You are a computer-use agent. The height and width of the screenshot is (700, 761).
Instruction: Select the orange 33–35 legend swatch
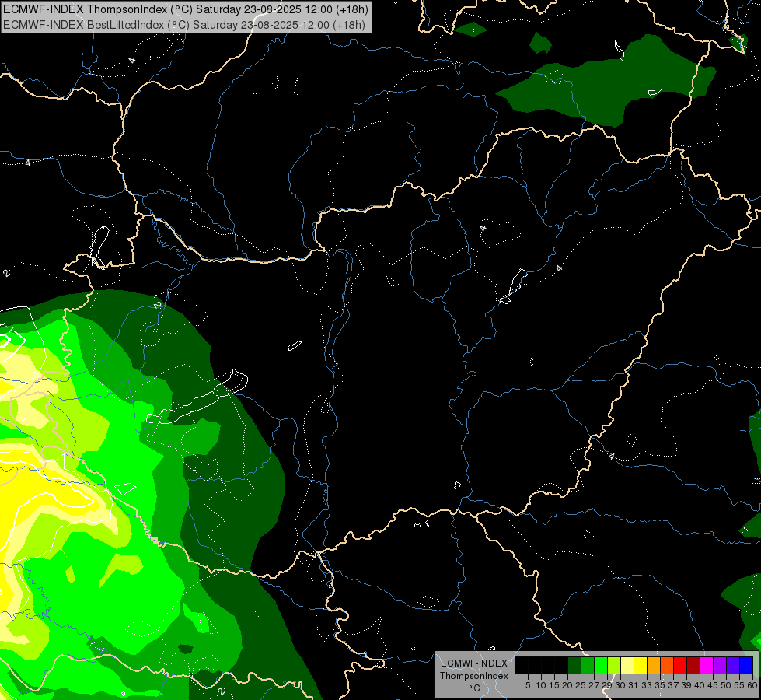coord(654,665)
